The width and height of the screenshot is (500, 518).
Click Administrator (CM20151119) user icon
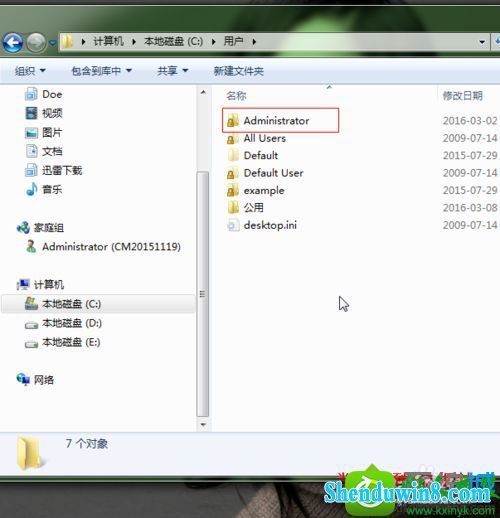coord(31,246)
